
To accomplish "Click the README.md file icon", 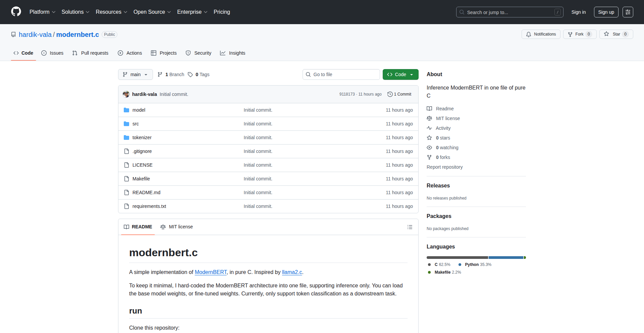I will tap(126, 192).
